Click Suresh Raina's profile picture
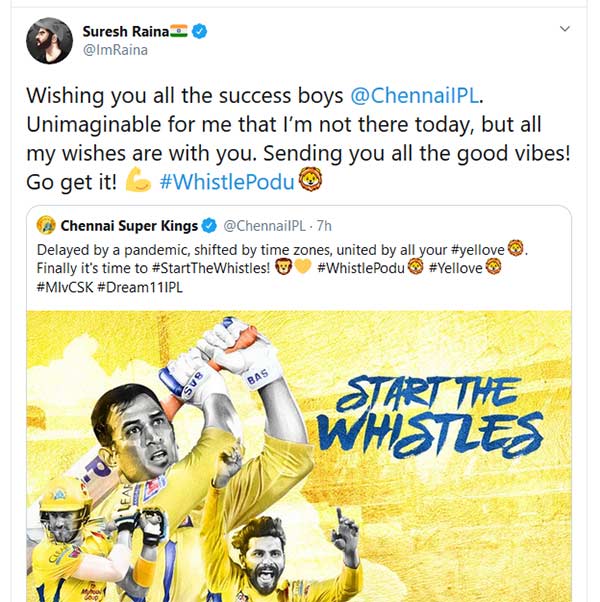The height and width of the screenshot is (602, 600). [48, 40]
